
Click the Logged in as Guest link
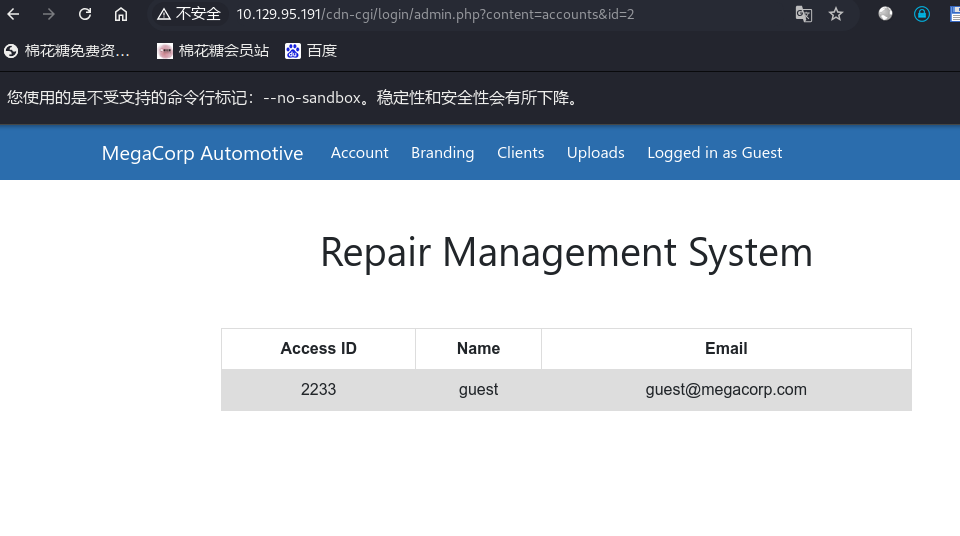pos(714,153)
